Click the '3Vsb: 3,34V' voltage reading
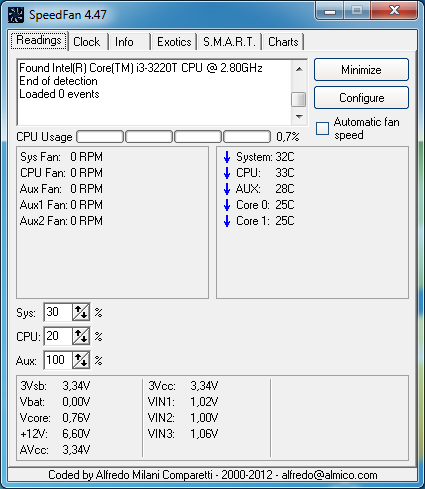425x489 pixels. (x=55, y=386)
